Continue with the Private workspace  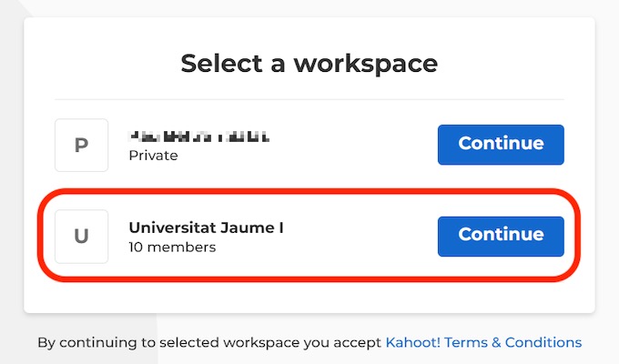pos(501,144)
